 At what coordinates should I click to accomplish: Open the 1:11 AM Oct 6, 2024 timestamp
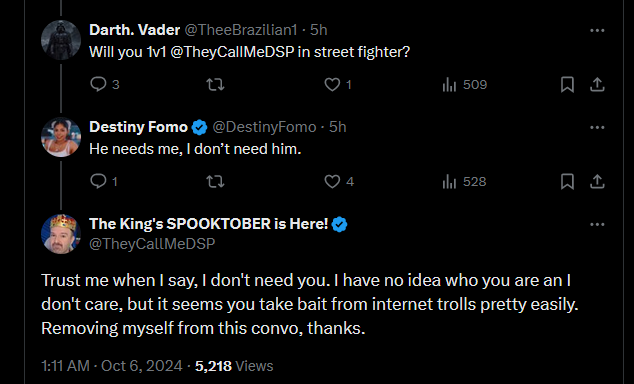112,366
